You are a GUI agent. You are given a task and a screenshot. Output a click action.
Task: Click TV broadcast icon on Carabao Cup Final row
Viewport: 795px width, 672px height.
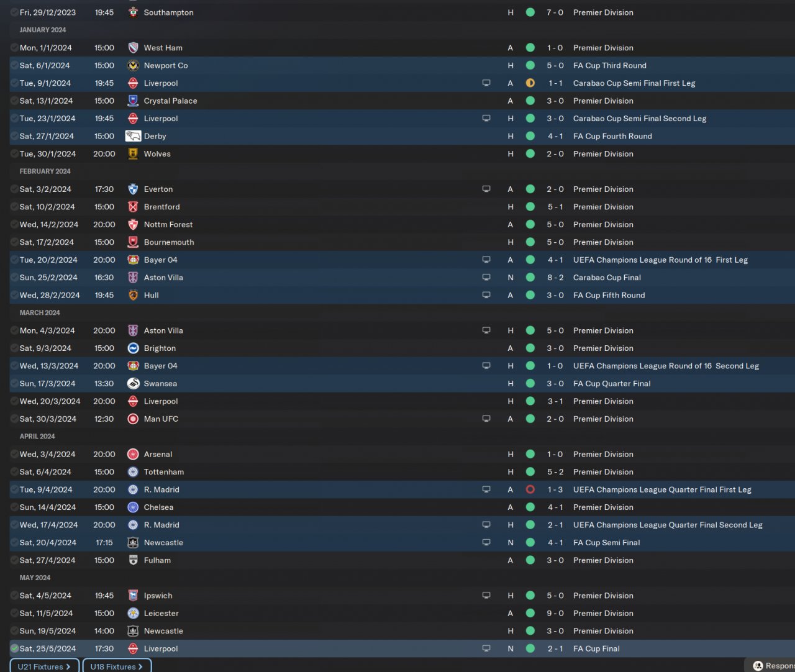click(486, 278)
